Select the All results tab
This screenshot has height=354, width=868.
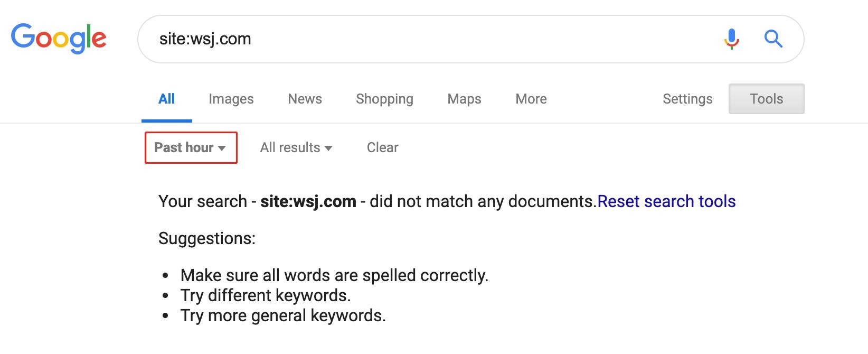coord(166,99)
